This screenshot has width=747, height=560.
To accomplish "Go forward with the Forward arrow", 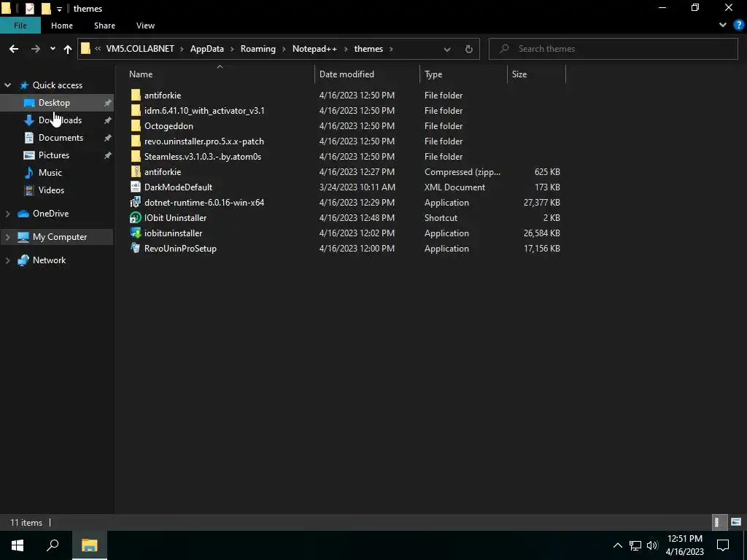I will tap(35, 49).
